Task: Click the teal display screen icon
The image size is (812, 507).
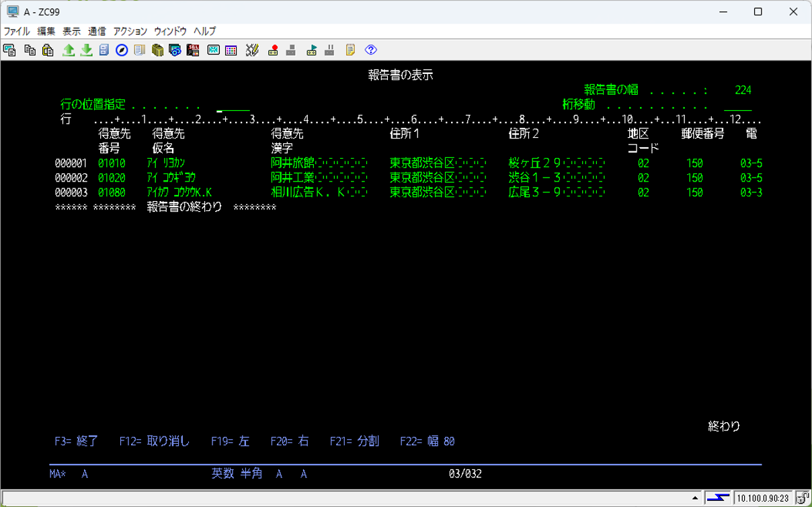Action: 213,50
